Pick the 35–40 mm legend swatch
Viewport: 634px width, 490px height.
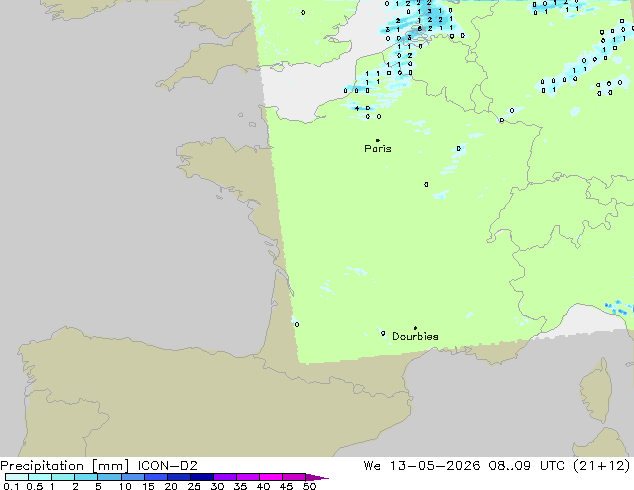coord(247,477)
